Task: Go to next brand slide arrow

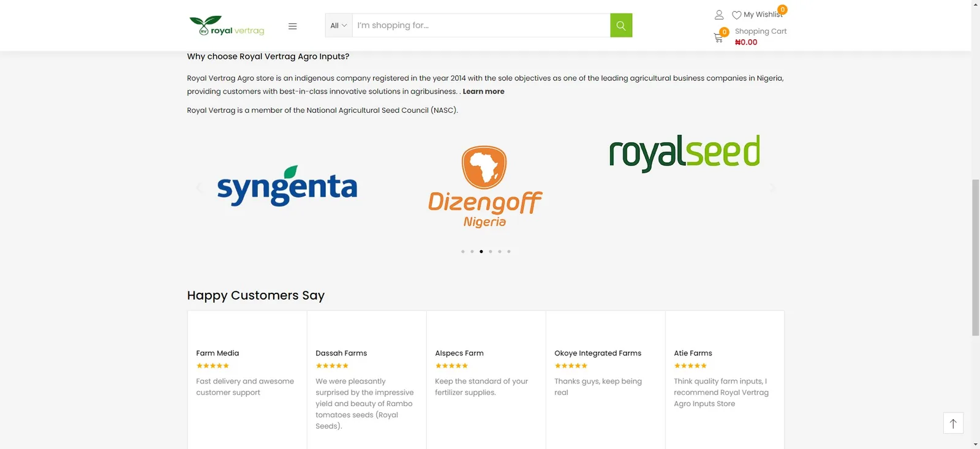Action: (x=772, y=188)
